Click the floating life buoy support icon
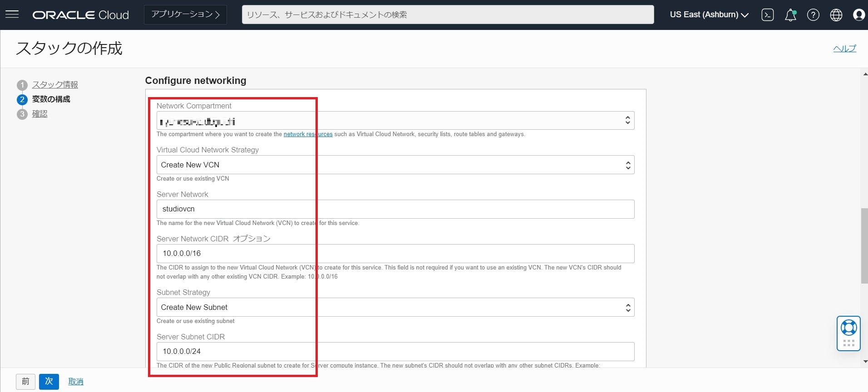The height and width of the screenshot is (392, 868). pos(848,328)
